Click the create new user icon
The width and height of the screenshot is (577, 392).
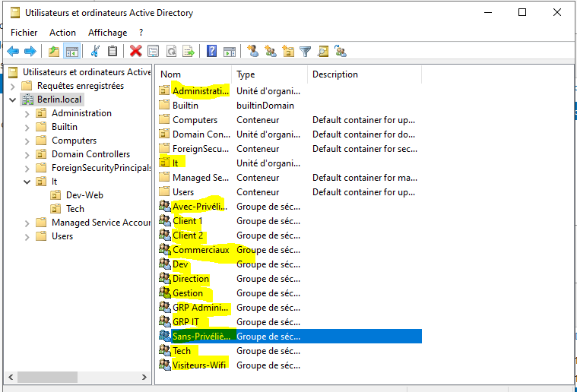(252, 51)
